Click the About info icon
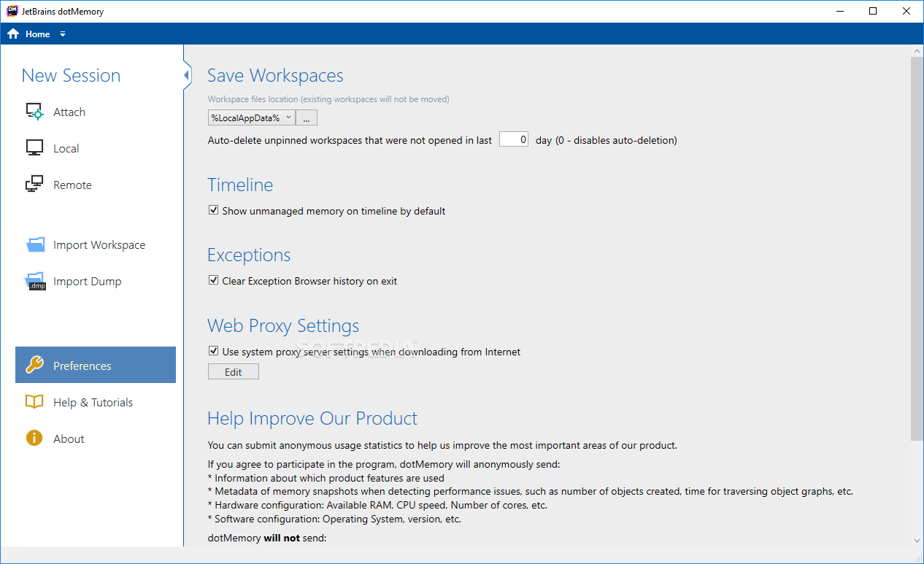 pyautogui.click(x=34, y=439)
